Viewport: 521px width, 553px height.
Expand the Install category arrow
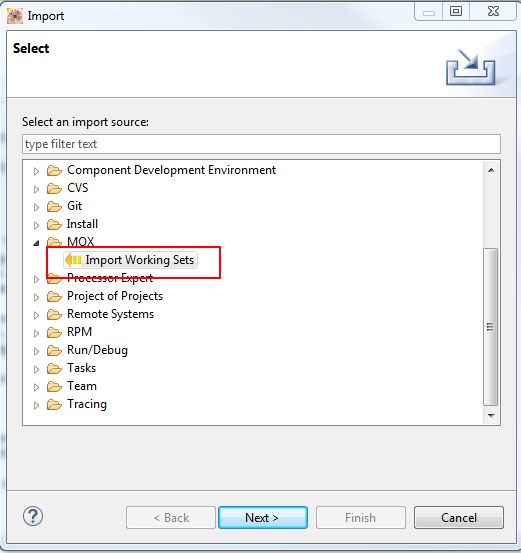click(36, 225)
